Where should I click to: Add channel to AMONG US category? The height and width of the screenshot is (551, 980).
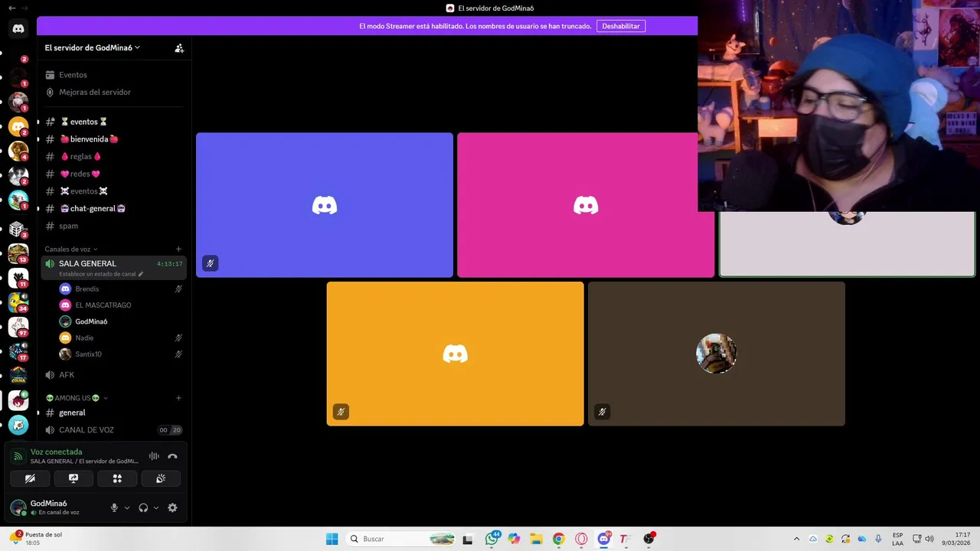[178, 398]
